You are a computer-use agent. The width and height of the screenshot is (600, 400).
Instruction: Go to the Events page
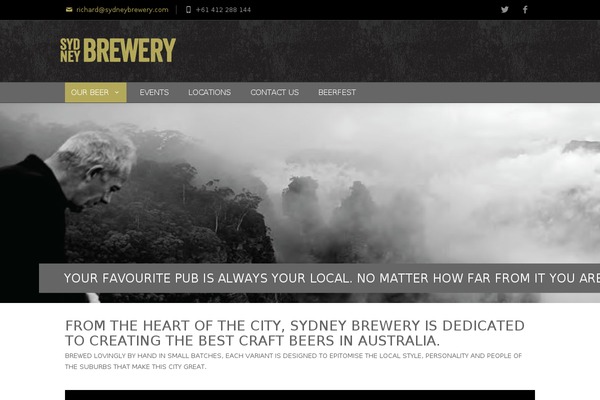click(x=154, y=92)
